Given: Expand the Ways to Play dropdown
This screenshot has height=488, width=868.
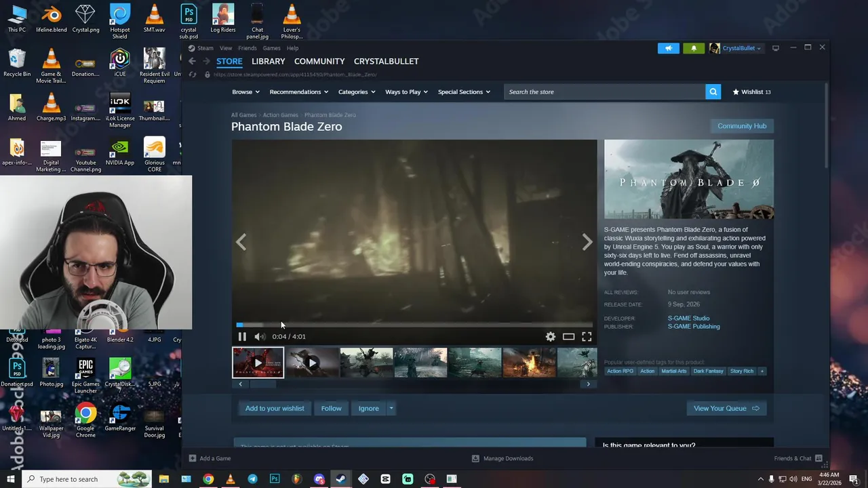Looking at the screenshot, I should pos(407,91).
